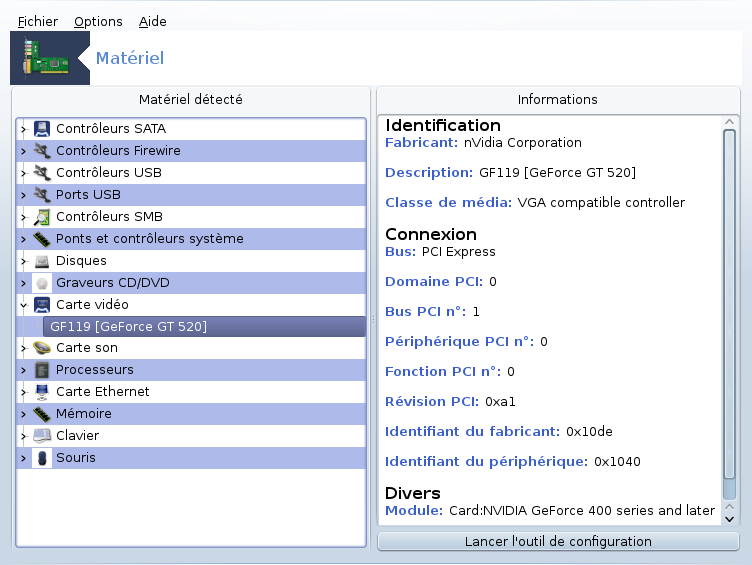The image size is (752, 565).
Task: Click the Mémoire RAM stick icon
Action: pos(42,414)
